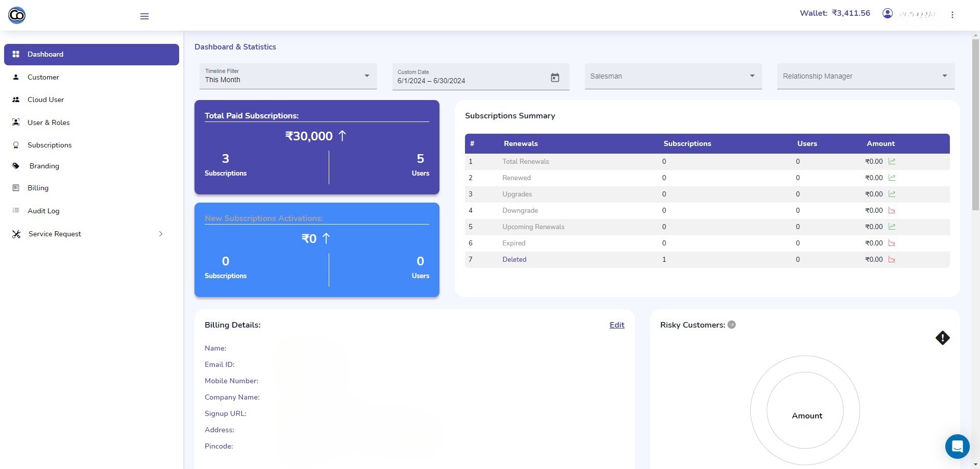
Task: Toggle the hamburger sidebar menu
Action: coord(144,16)
